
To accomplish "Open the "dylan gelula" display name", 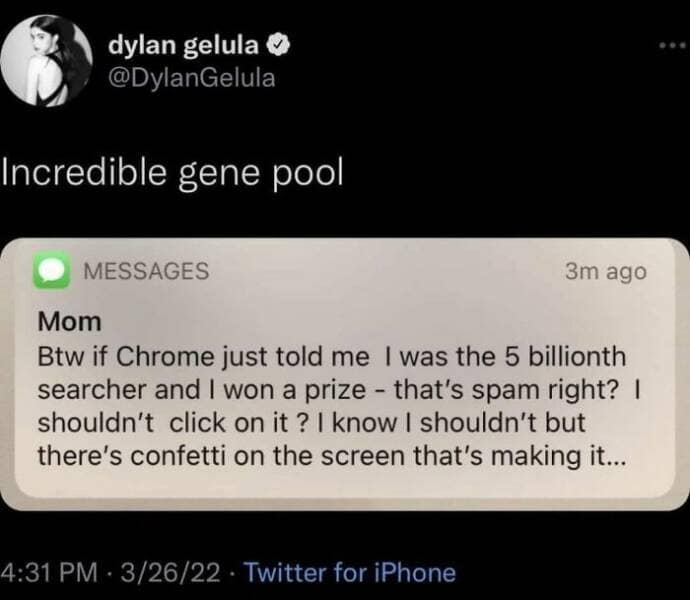I will pos(187,47).
